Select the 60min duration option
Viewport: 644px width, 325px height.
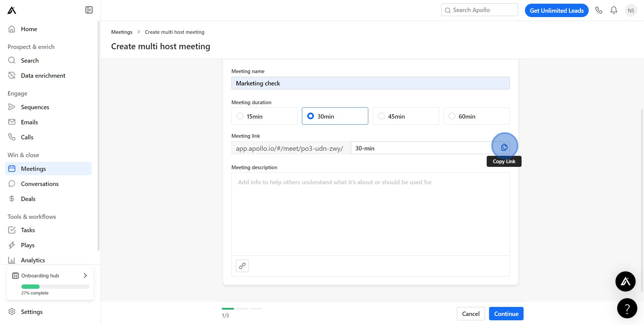click(477, 116)
